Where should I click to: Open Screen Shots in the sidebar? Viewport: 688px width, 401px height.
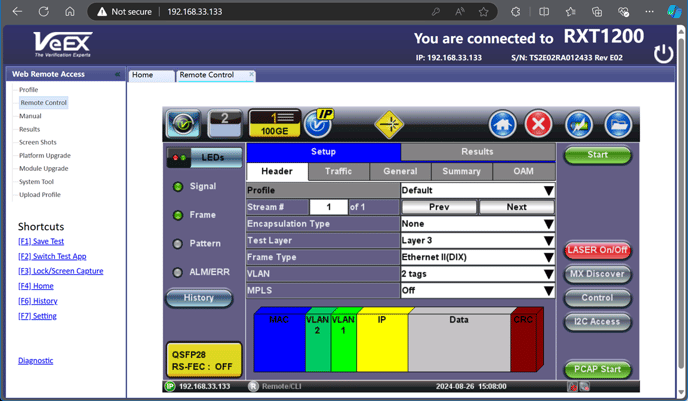(x=38, y=143)
